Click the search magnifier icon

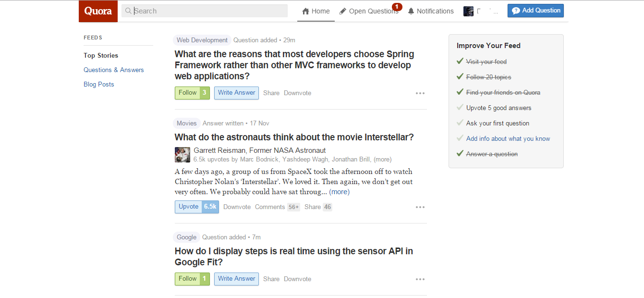(x=128, y=11)
